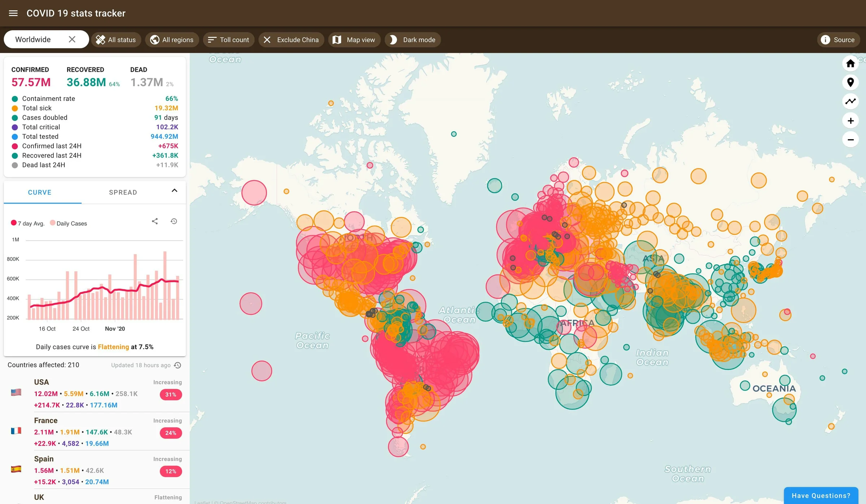Toggle Map view
This screenshot has width=866, height=504.
(354, 40)
